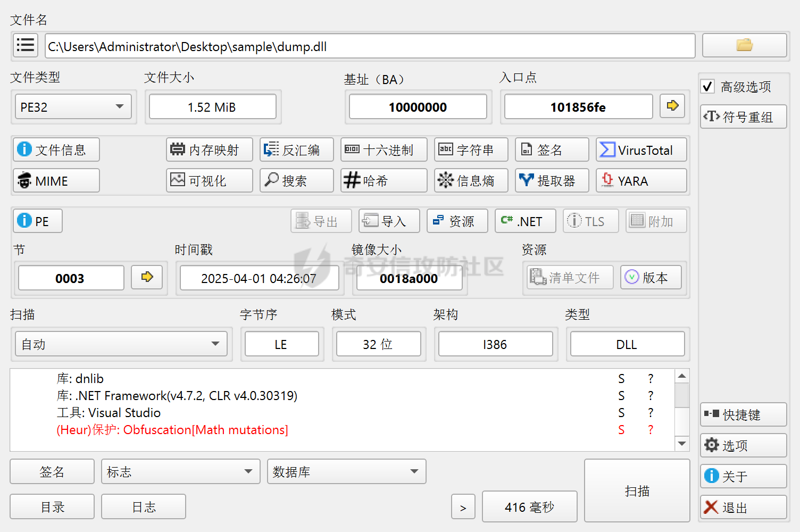Open the PE info button
The image size is (800, 532).
click(38, 221)
